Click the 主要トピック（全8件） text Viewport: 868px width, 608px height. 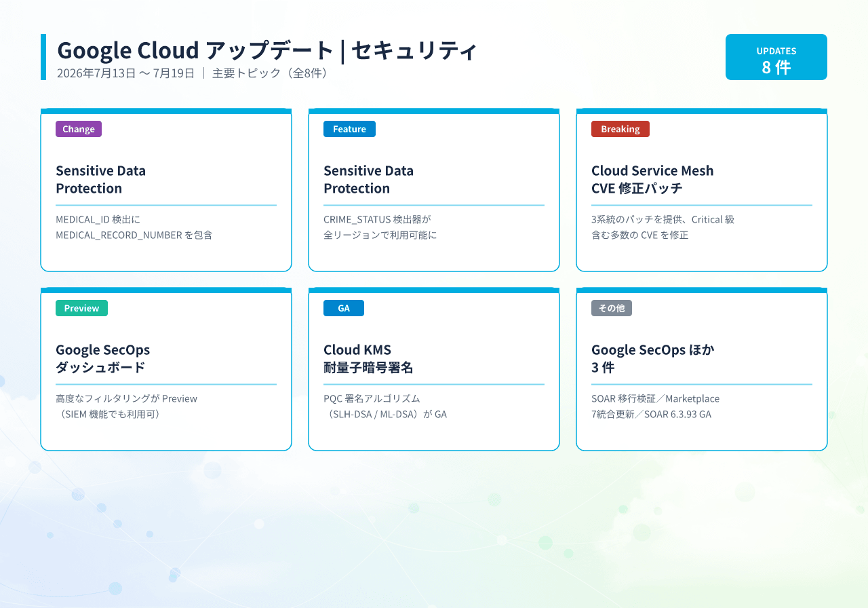(x=272, y=73)
